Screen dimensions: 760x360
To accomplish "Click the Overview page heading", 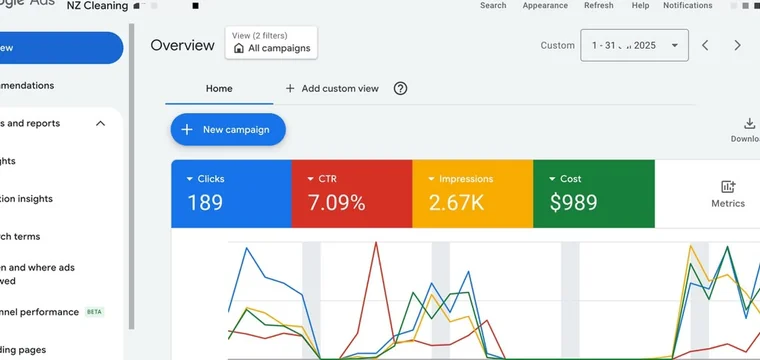I will click(x=182, y=45).
